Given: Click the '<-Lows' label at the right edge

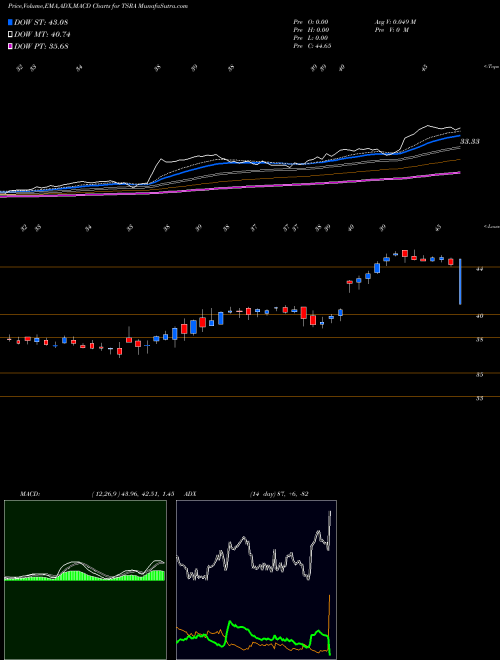Looking at the screenshot, I should (491, 226).
